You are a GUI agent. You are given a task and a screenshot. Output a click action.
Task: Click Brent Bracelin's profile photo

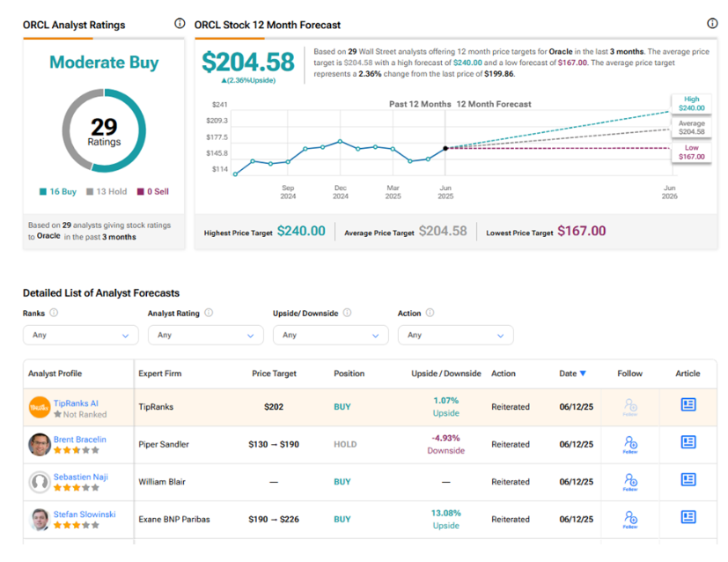point(40,445)
